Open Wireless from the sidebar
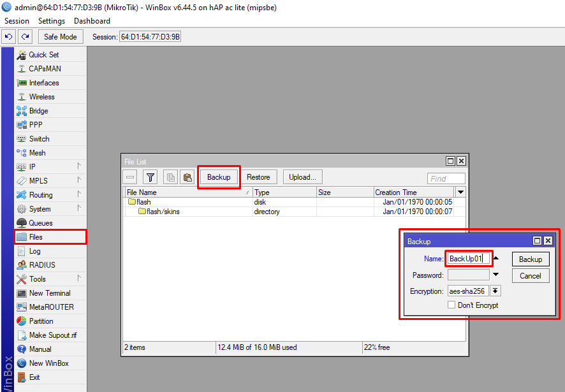Screen dimensions: 565x392 pyautogui.click(x=41, y=97)
